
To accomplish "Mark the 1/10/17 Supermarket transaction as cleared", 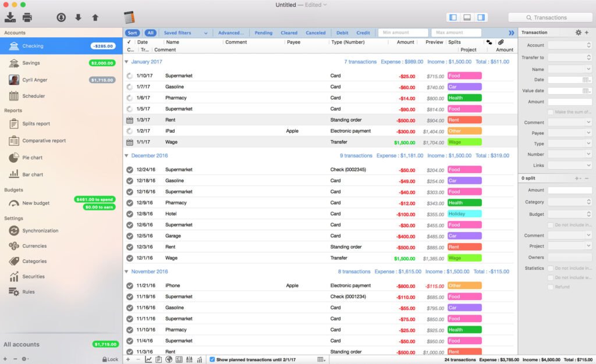I will pos(129,74).
